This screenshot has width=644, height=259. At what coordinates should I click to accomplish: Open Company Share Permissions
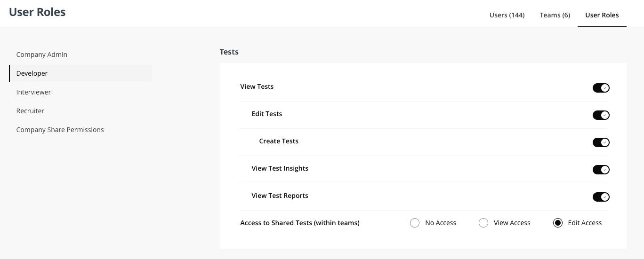pos(80,130)
